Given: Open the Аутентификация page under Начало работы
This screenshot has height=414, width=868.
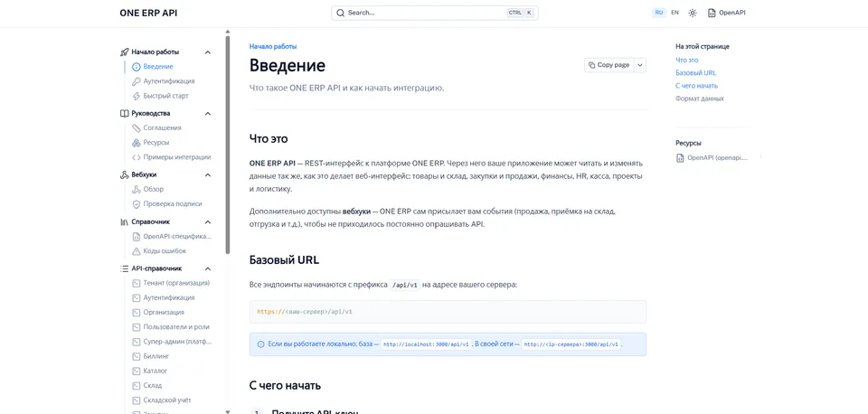Looking at the screenshot, I should click(x=169, y=80).
